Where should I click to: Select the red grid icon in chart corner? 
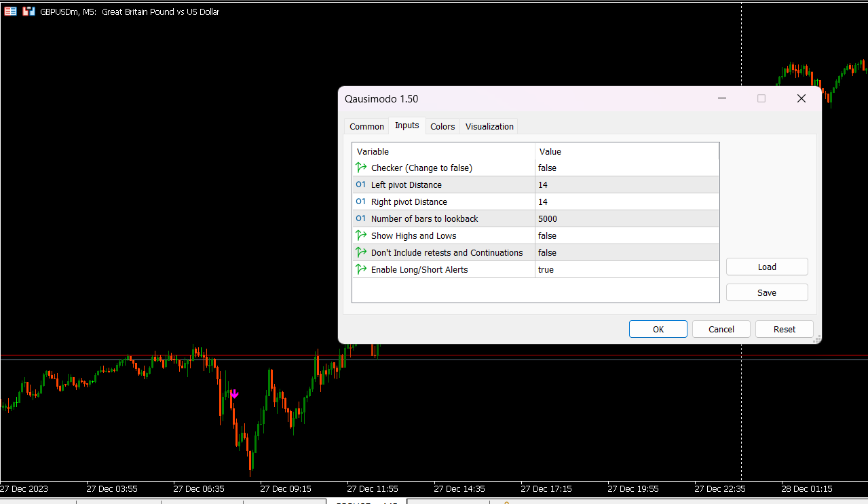click(10, 11)
